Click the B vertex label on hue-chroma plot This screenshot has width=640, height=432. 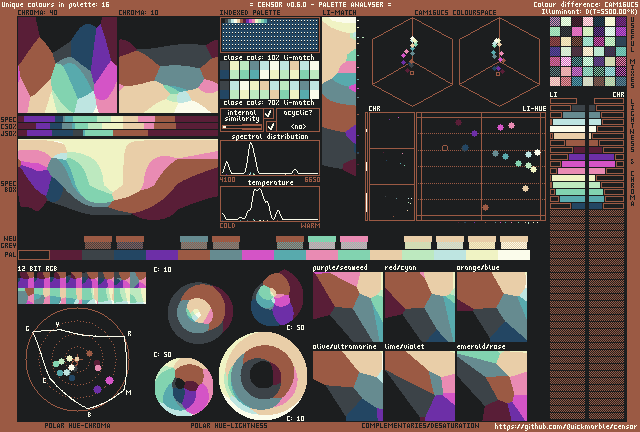pos(89,414)
